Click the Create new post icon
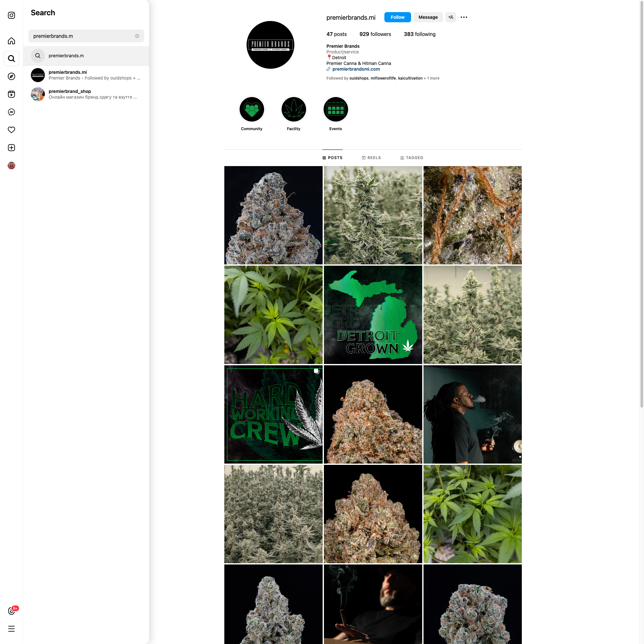This screenshot has width=644, height=644. point(11,148)
